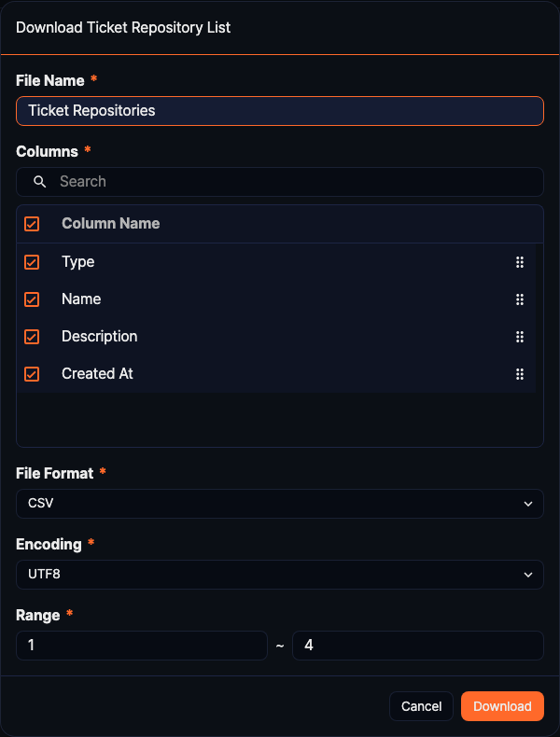This screenshot has width=560, height=737.
Task: Cancel the download dialog
Action: 421,706
